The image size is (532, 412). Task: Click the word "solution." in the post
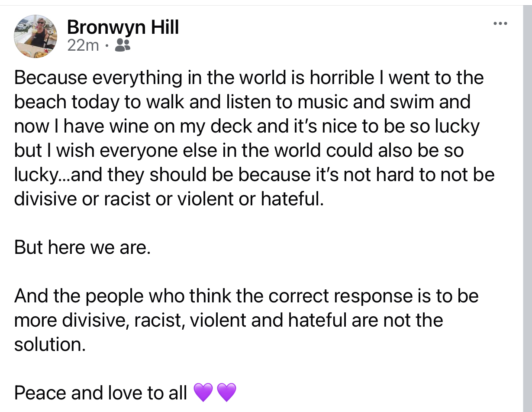tap(48, 344)
